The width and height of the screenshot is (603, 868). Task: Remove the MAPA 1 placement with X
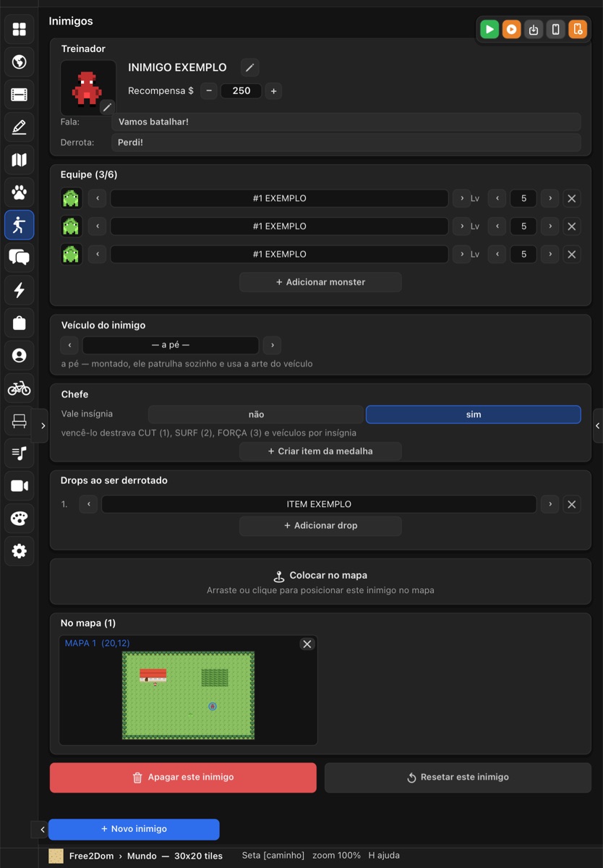click(x=307, y=644)
